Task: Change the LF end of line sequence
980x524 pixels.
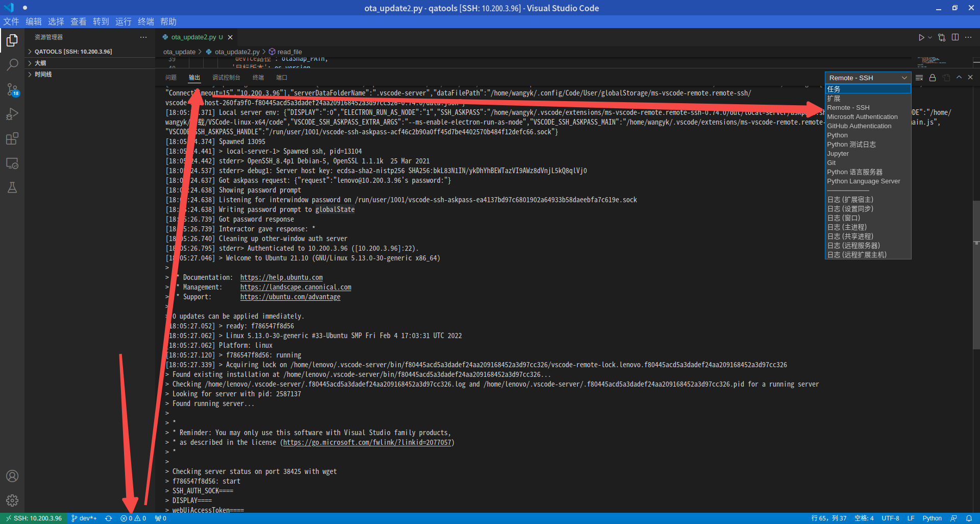Action: [x=911, y=518]
